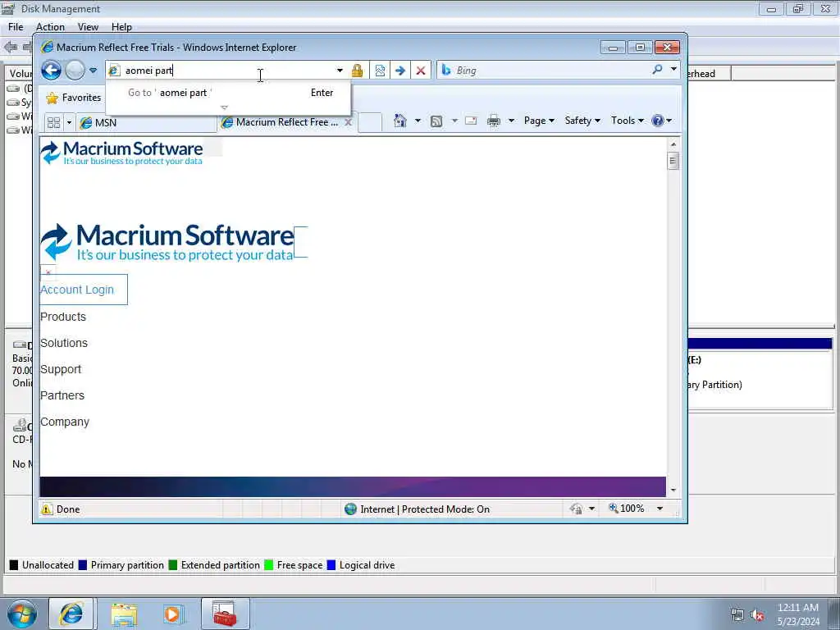Viewport: 840px width, 630px height.
Task: Open recent pages dropdown beside Forward button
Action: (94, 71)
